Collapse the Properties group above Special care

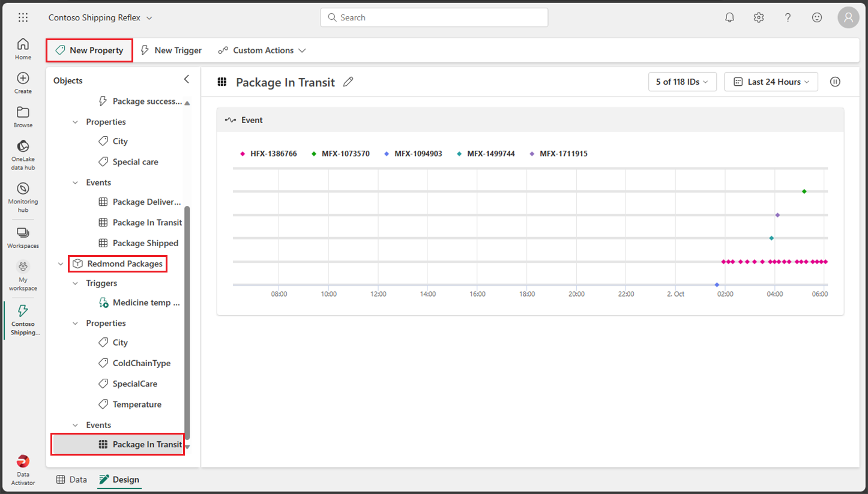point(75,122)
